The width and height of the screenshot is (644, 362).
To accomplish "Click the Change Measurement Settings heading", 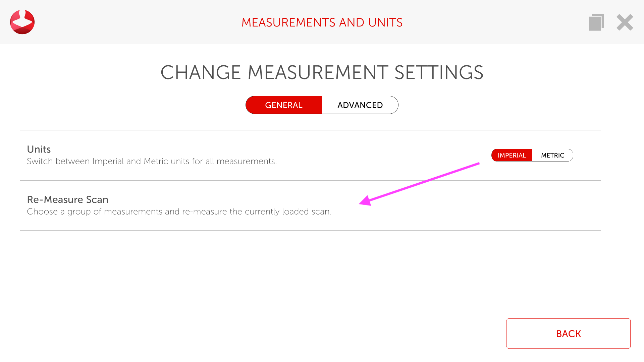I will (322, 72).
